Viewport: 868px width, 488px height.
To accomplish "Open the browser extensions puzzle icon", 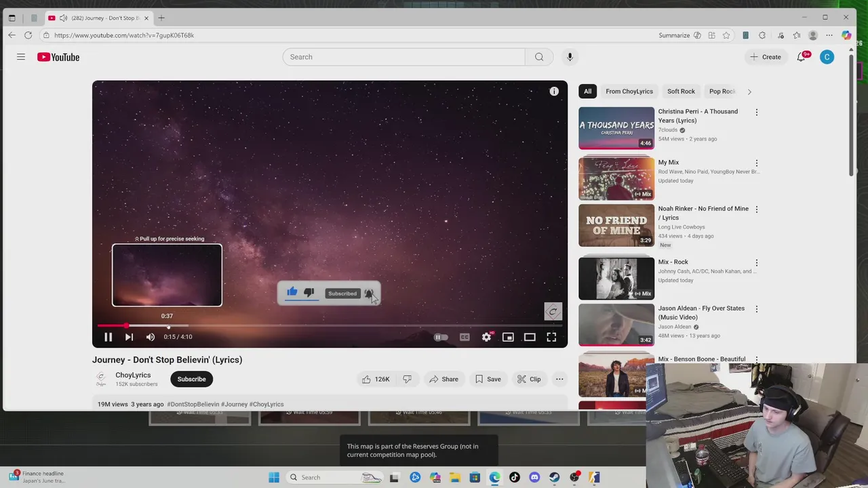I will pos(762,35).
